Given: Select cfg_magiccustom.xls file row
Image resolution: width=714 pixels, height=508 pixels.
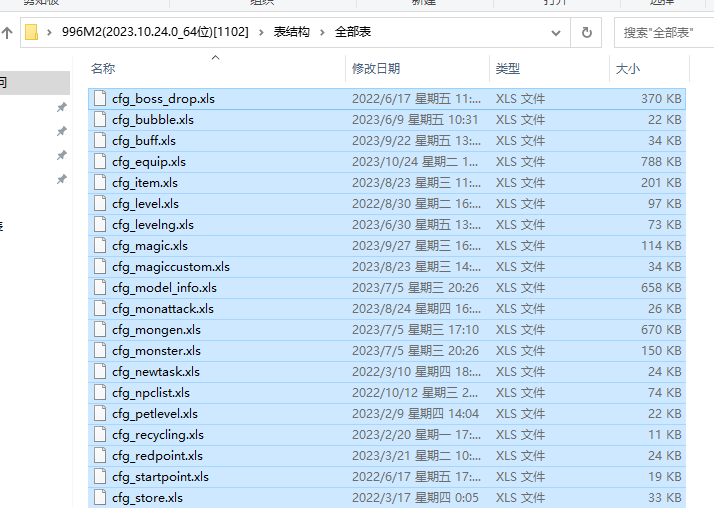Looking at the screenshot, I should 387,267.
